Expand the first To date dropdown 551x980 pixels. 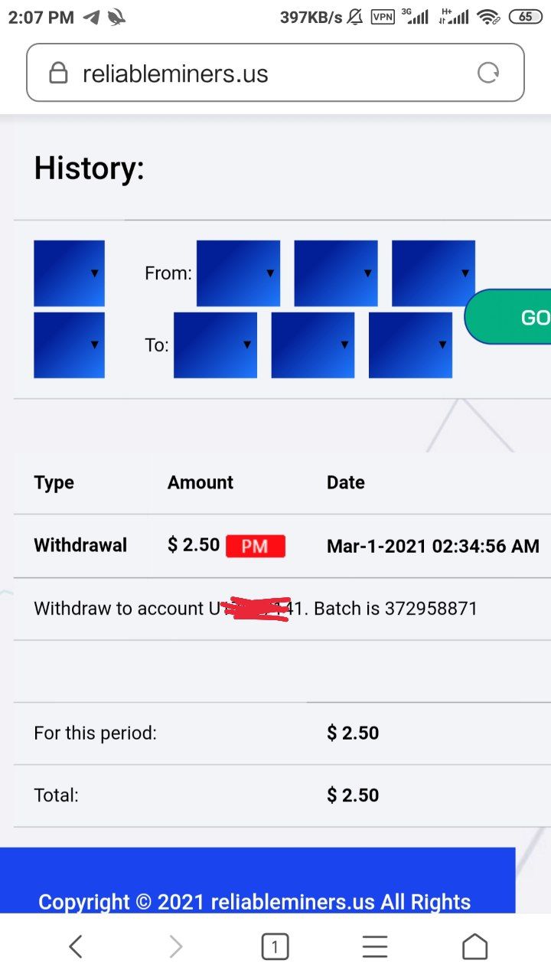point(215,345)
